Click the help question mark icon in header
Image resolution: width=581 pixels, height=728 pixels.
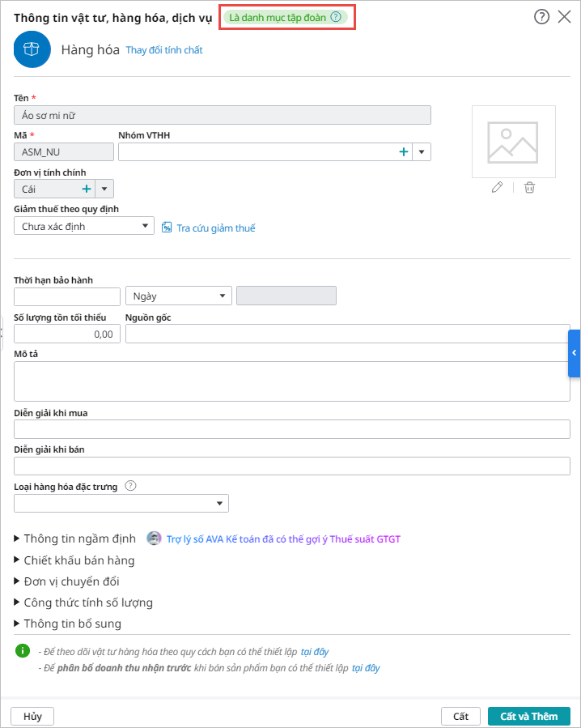542,16
